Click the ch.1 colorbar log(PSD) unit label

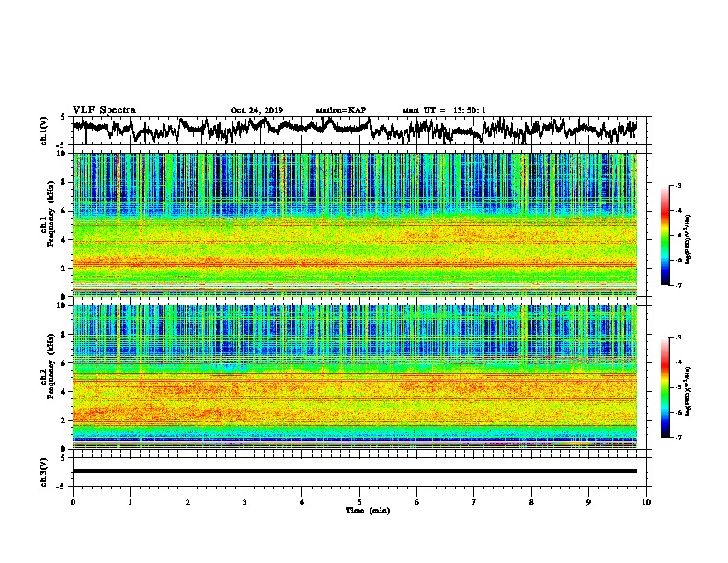click(x=689, y=239)
